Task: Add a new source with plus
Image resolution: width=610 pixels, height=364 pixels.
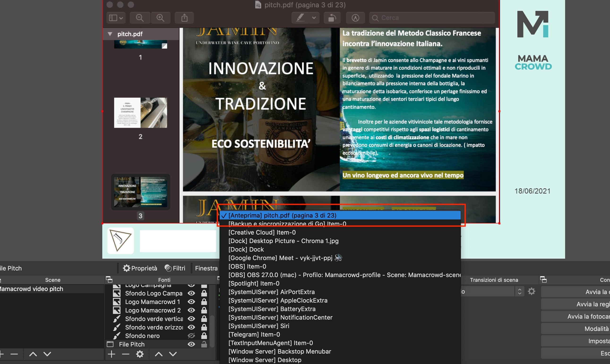Action: [112, 354]
